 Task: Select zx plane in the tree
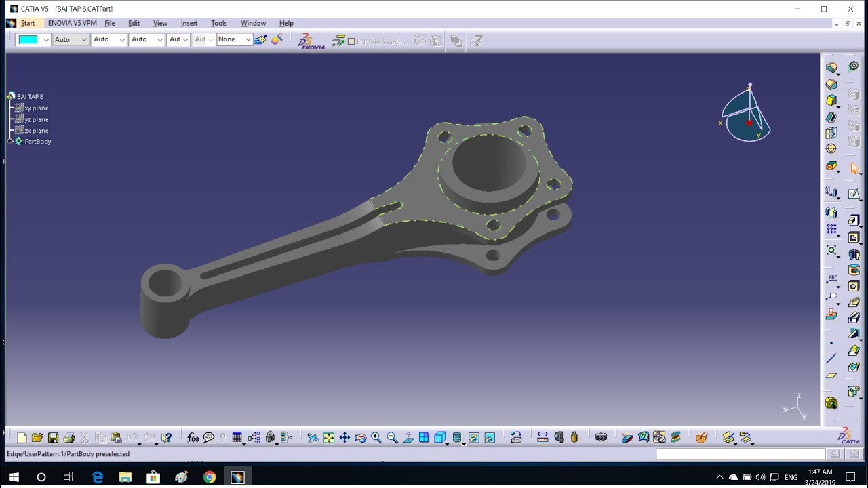[37, 130]
